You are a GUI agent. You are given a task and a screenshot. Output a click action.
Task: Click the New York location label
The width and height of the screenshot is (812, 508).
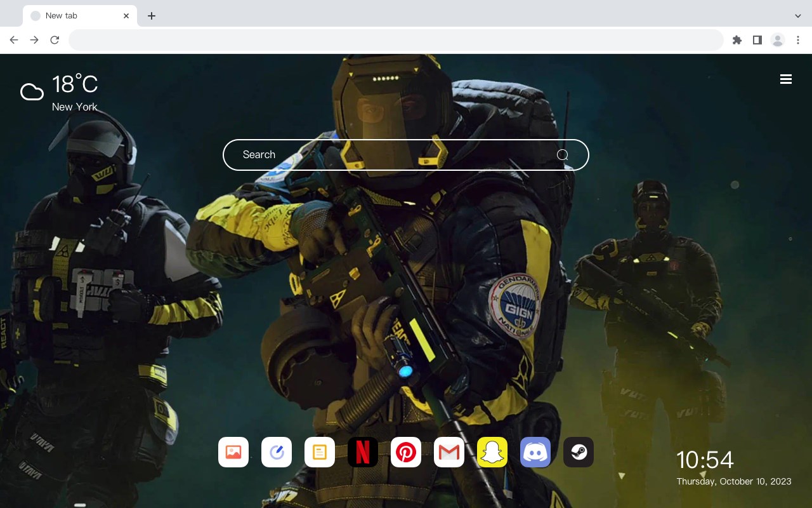click(75, 107)
